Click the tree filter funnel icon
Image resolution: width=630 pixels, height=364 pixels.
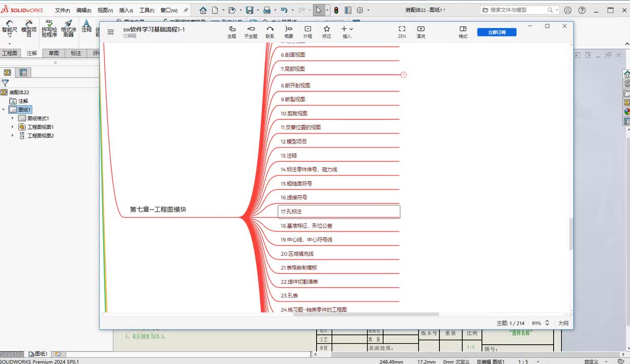coord(5,83)
